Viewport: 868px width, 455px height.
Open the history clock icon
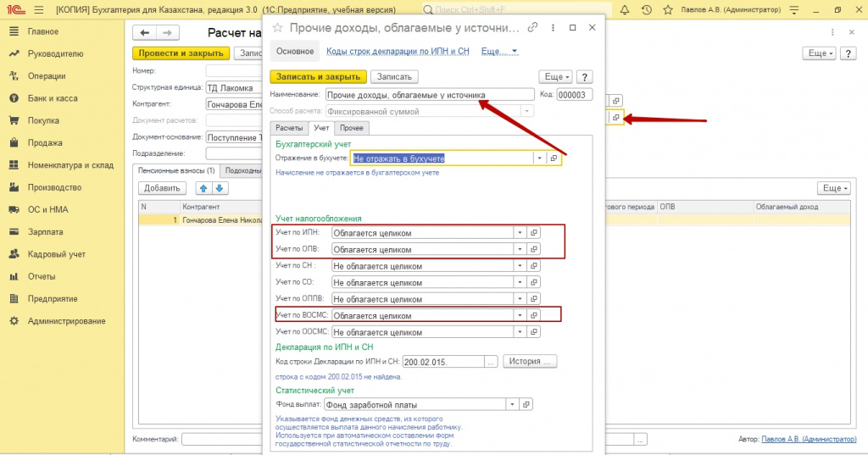pos(646,10)
